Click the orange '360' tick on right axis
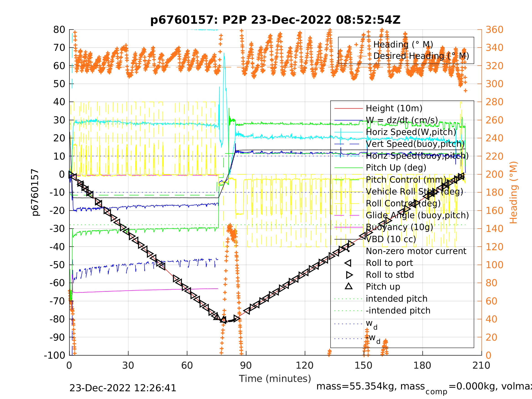The image size is (532, 399). pos(495,30)
